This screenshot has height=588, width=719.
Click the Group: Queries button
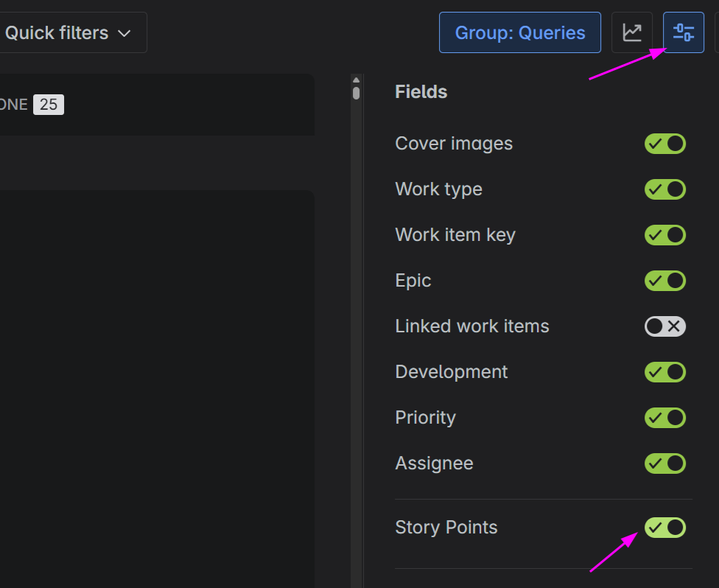(519, 33)
